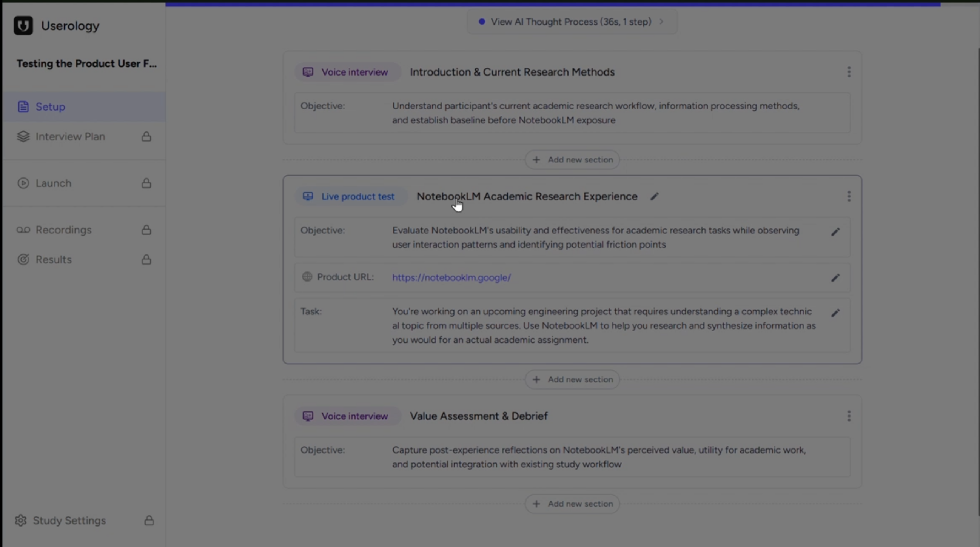980x547 pixels.
Task: Click the chevron on View AI Thought Process
Action: tap(662, 22)
